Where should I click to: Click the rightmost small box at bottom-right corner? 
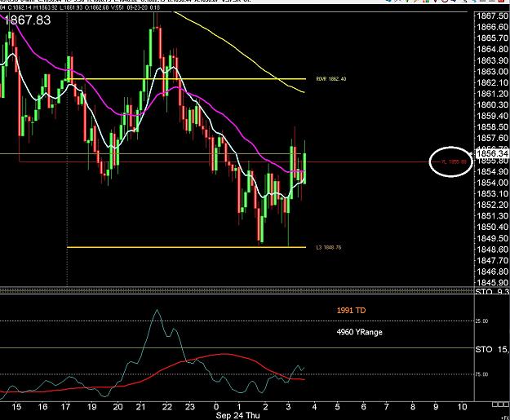coord(507,405)
